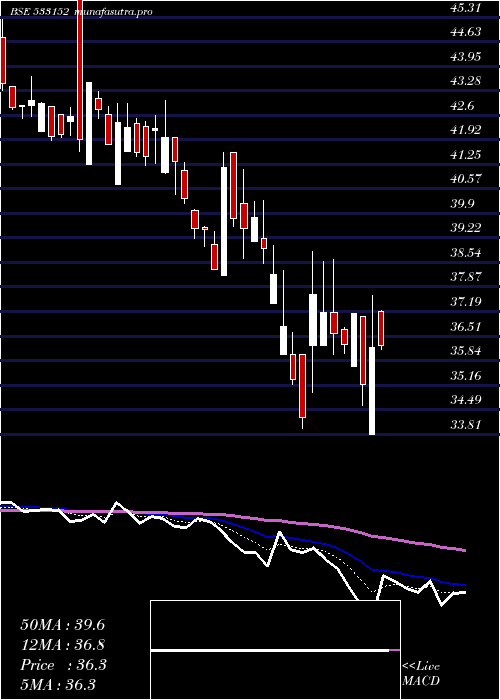Select the 36.51 price axis label
Image resolution: width=500 pixels, height=700 pixels.
coord(466,327)
